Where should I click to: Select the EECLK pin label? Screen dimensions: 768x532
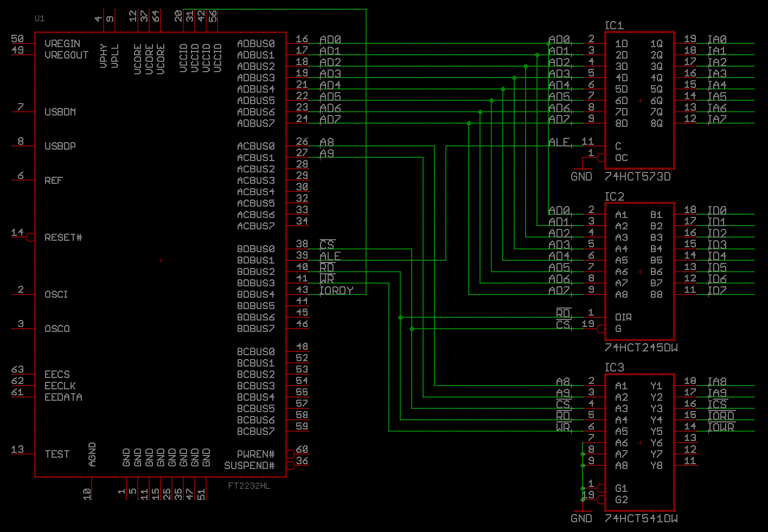click(60, 386)
